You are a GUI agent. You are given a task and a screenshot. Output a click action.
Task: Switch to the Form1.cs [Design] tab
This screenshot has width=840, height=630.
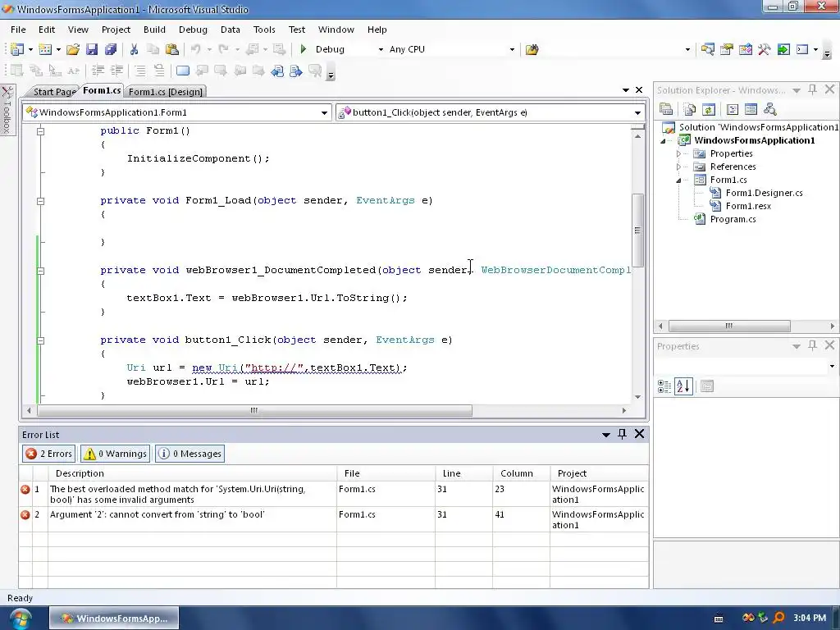coord(166,92)
